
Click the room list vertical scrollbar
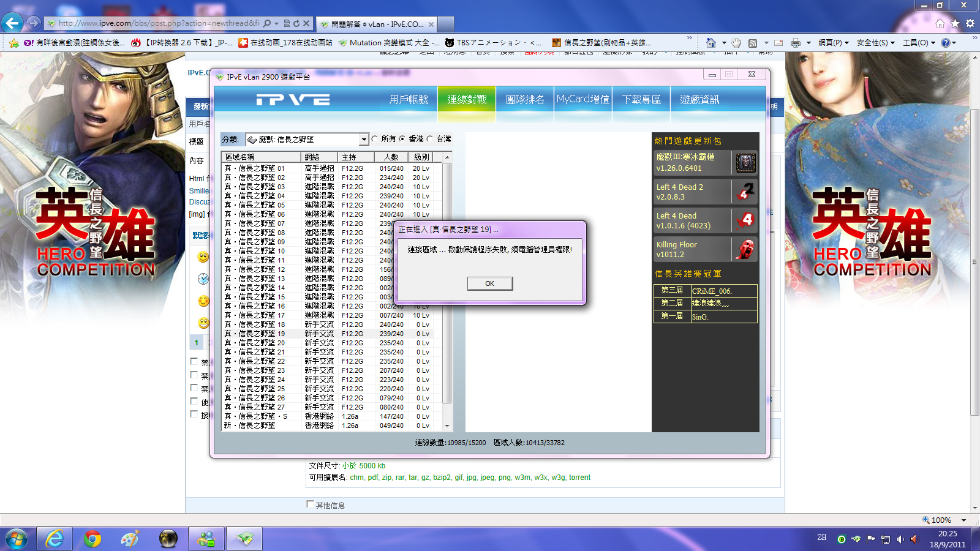click(x=447, y=282)
